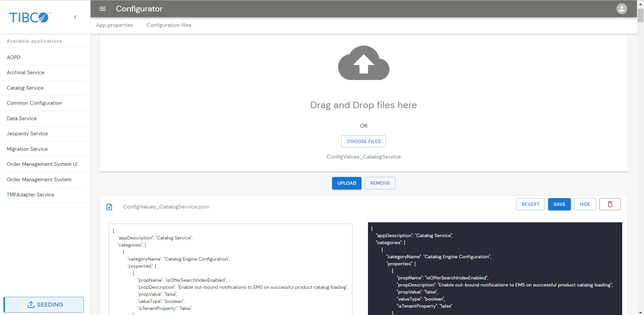This screenshot has width=644, height=315.
Task: Click the dark JSON preview panel
Action: (x=495, y=269)
